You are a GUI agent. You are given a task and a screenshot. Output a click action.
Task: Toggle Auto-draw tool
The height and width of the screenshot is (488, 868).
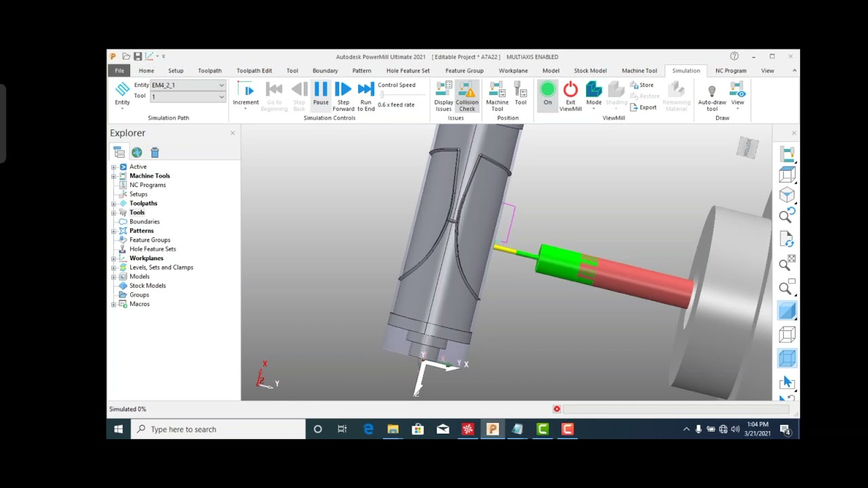point(712,96)
